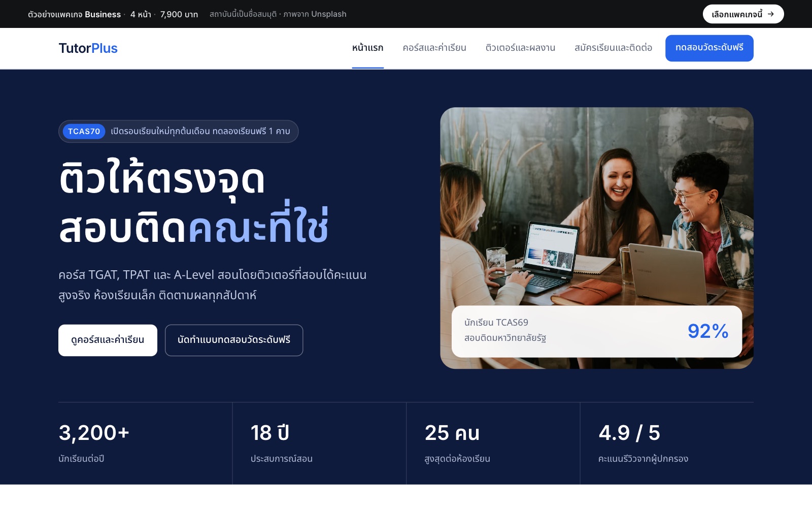Open the TutorPlus logo link

[88, 48]
